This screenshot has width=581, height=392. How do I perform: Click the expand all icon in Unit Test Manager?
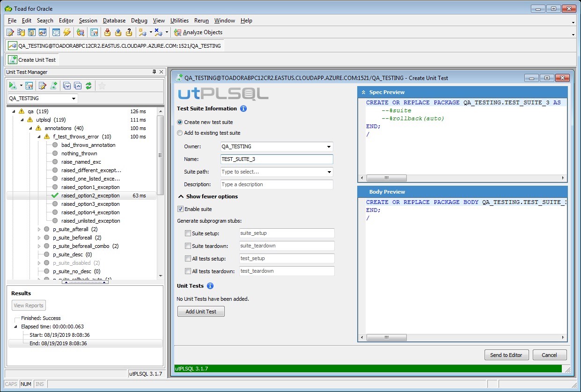[x=67, y=86]
